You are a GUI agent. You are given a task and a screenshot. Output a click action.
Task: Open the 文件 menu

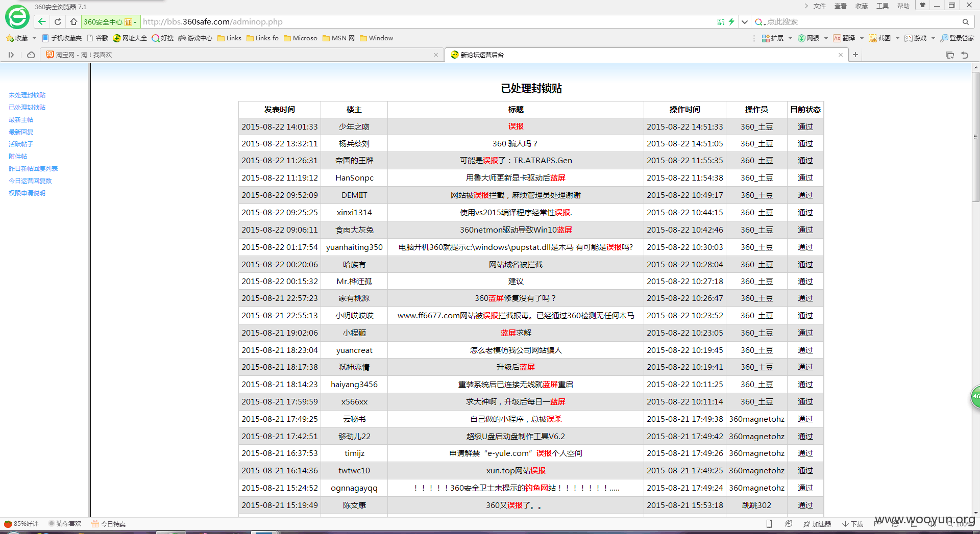(820, 6)
